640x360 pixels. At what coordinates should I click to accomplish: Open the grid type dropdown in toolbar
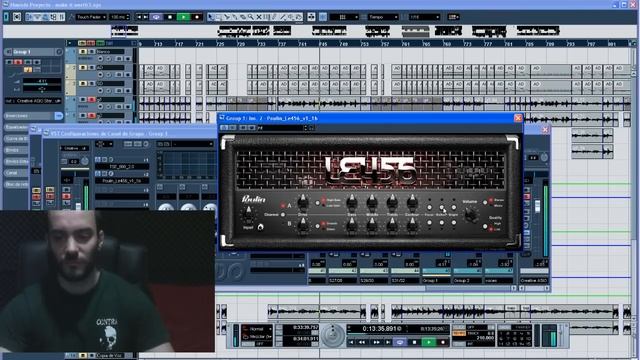click(344, 17)
